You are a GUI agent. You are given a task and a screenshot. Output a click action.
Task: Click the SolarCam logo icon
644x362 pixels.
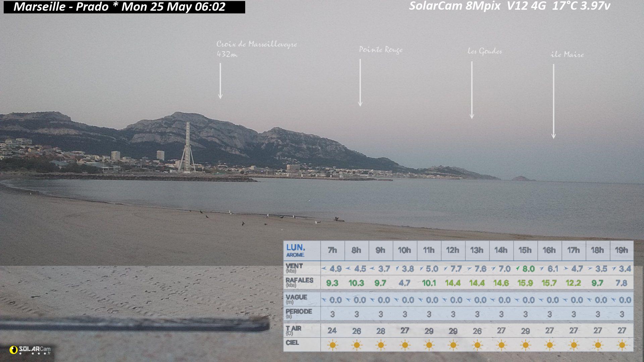[13, 350]
